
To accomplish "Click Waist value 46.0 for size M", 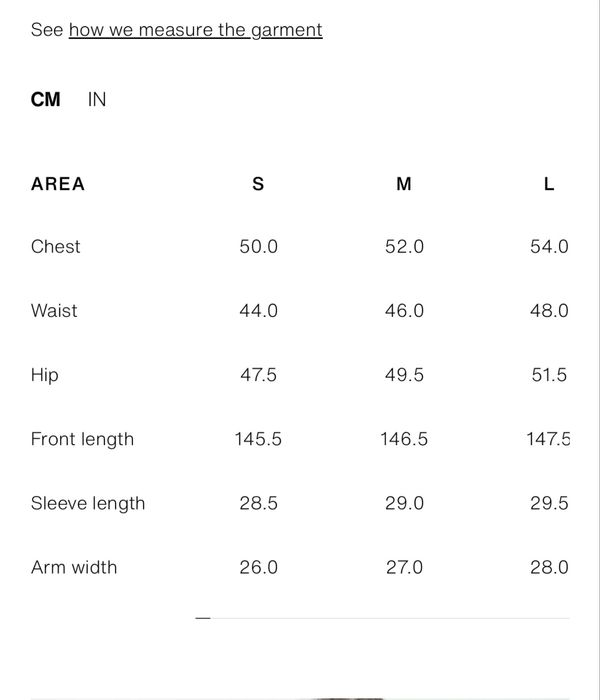I will 404,310.
